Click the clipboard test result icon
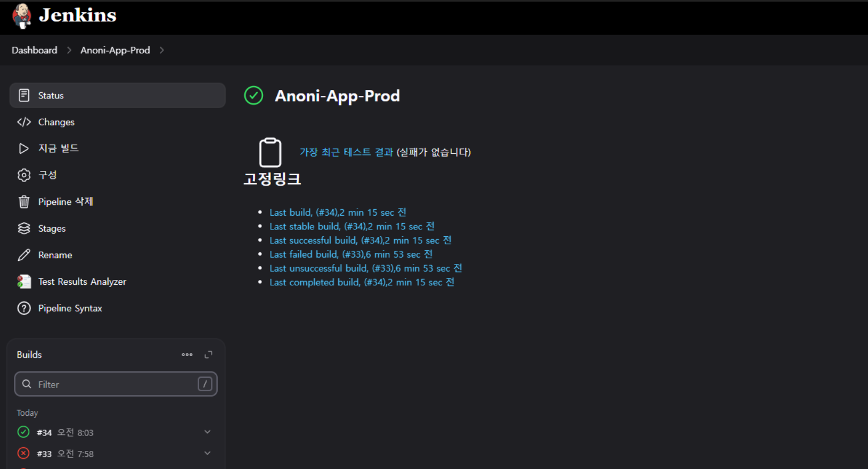868x469 pixels. point(270,153)
